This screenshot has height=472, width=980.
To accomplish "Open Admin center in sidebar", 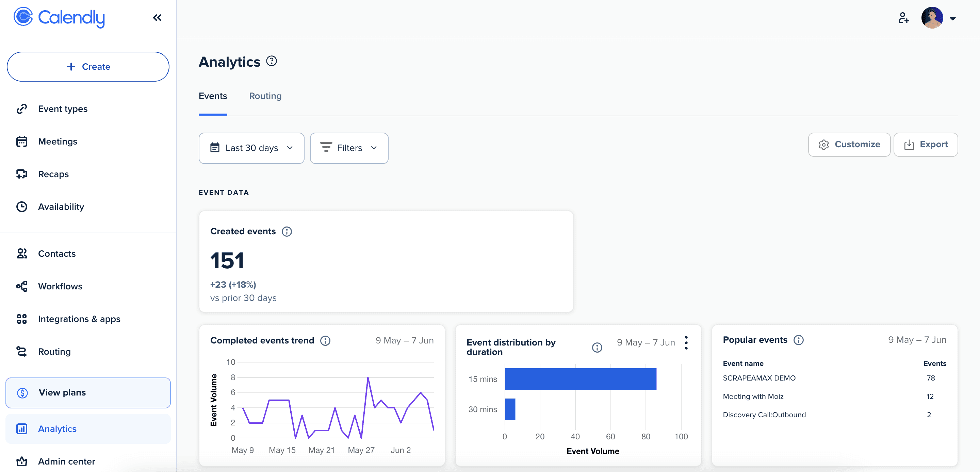I will pyautogui.click(x=88, y=462).
